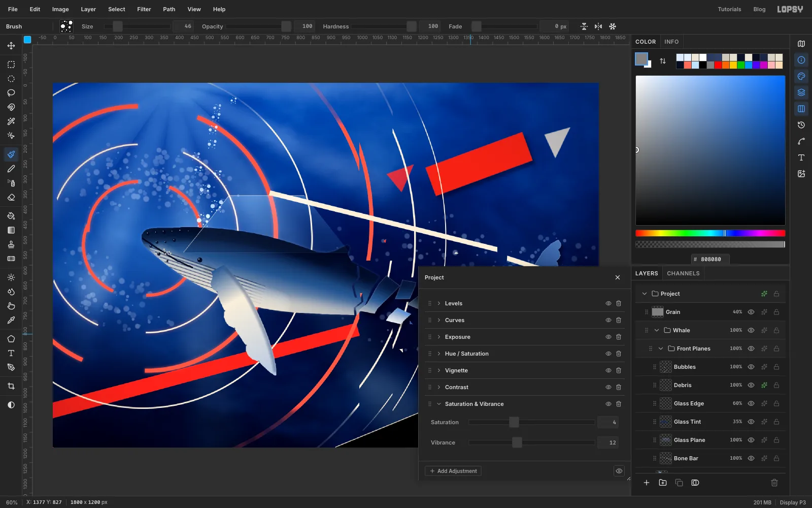Image resolution: width=812 pixels, height=508 pixels.
Task: Switch to the Channels tab
Action: click(x=683, y=273)
